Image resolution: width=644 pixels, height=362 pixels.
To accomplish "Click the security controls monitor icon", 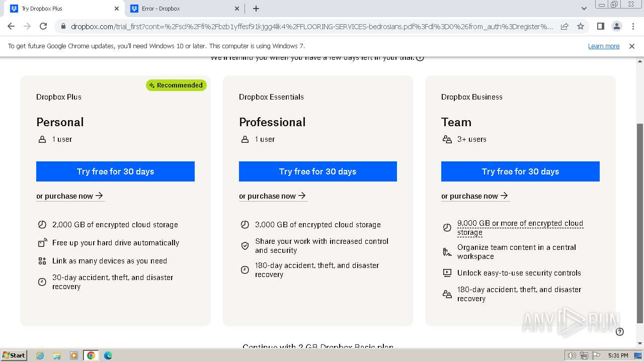I will tap(447, 273).
